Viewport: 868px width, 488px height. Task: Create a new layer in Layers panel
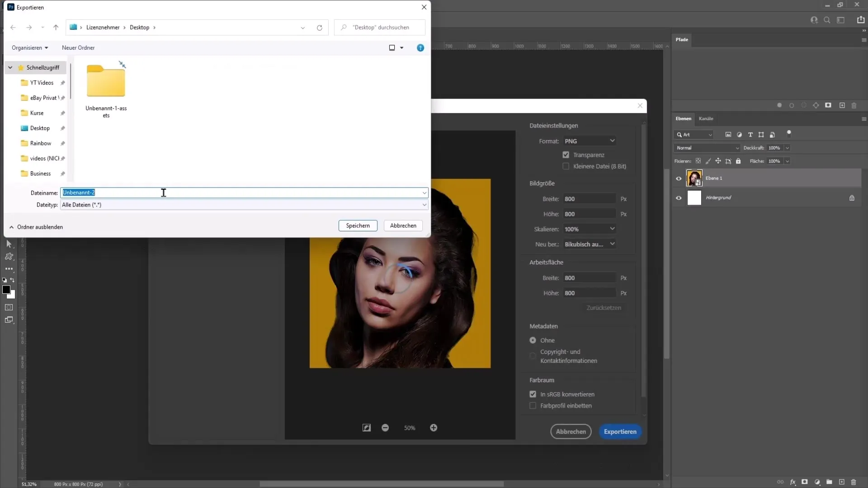pyautogui.click(x=842, y=482)
